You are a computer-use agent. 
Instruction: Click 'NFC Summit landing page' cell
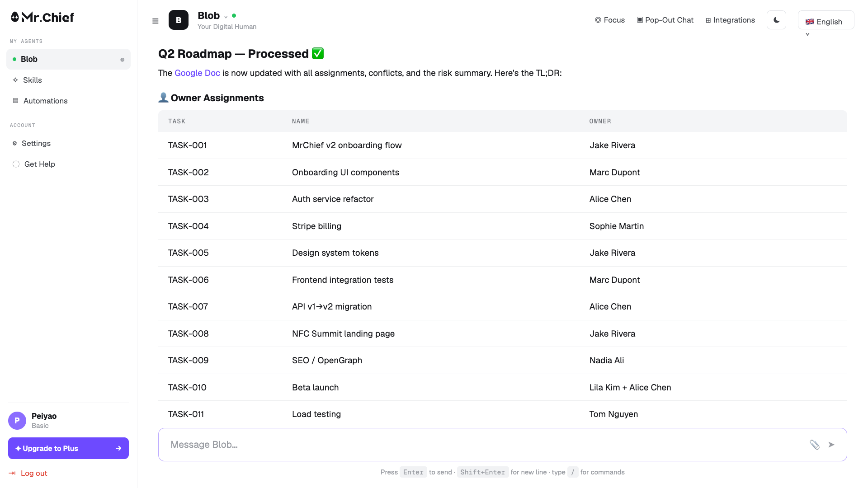click(343, 333)
